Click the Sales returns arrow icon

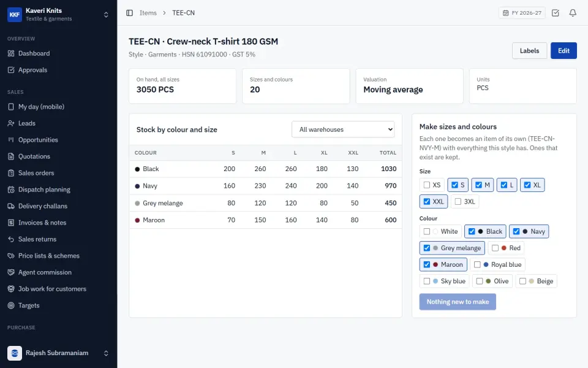11,239
